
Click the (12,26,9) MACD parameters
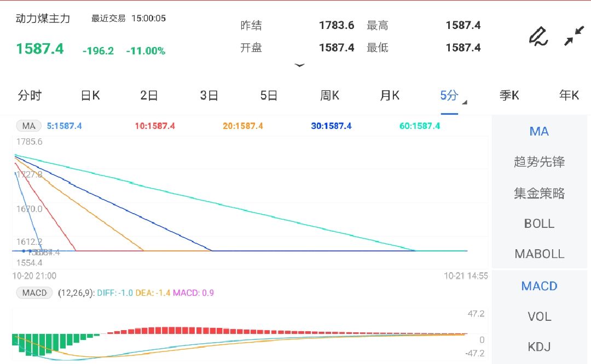(x=76, y=293)
